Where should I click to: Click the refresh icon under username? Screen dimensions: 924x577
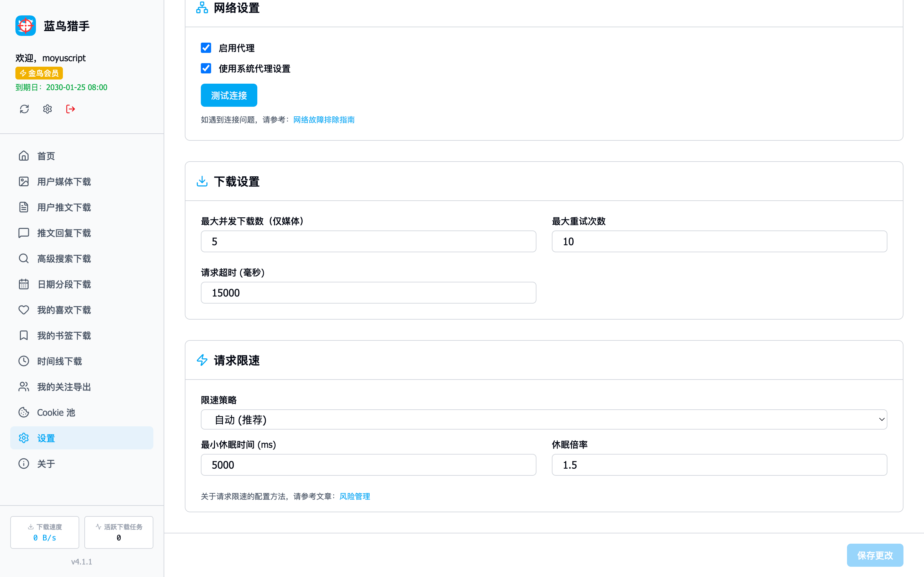24,109
